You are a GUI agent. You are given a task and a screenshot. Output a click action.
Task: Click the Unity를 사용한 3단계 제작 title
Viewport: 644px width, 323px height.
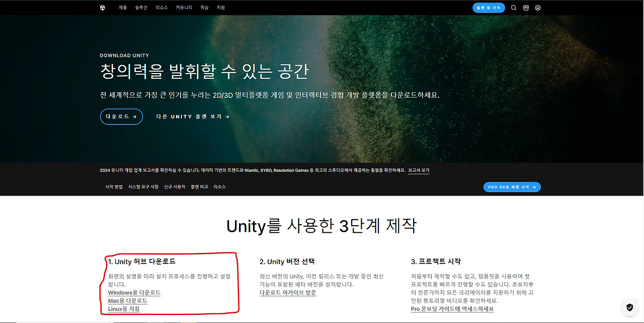pyautogui.click(x=321, y=226)
